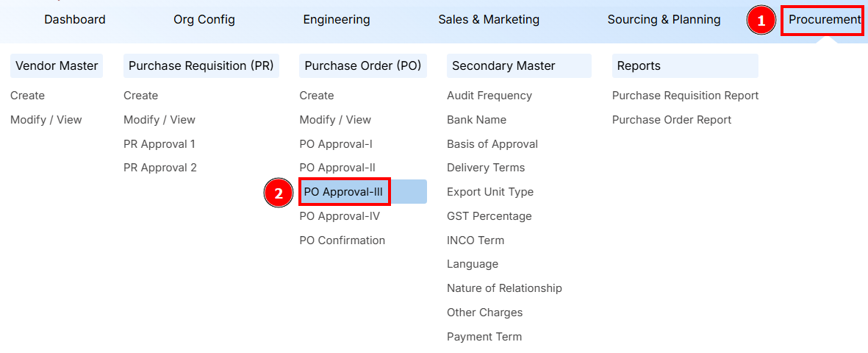Open PO Confirmation

(342, 240)
